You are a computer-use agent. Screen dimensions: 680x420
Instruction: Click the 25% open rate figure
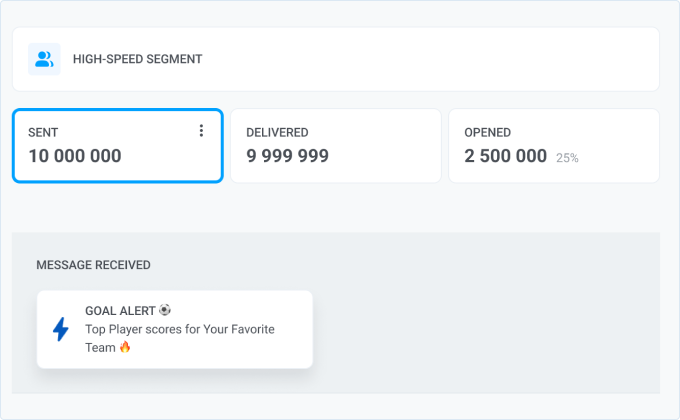tap(567, 158)
